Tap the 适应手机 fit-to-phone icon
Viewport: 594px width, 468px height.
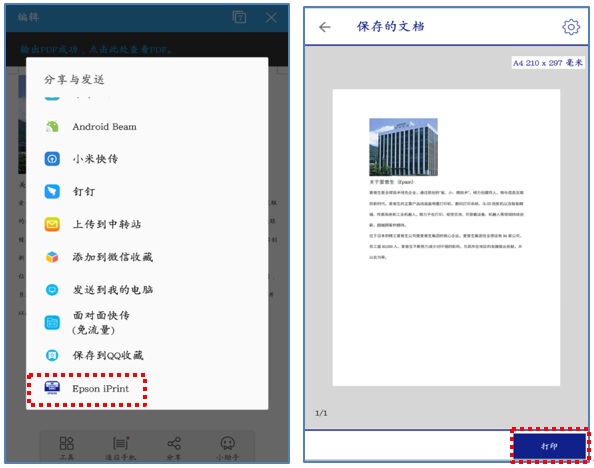[x=120, y=448]
